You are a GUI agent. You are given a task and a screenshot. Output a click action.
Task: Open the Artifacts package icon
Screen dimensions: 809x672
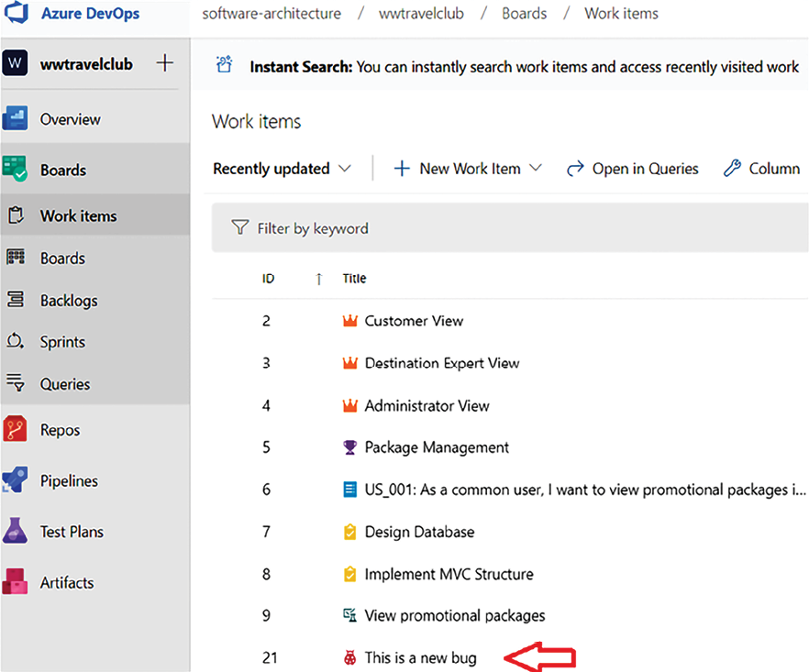coord(15,582)
